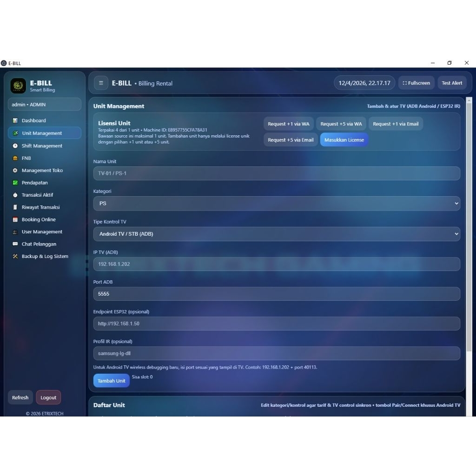
Task: Go to FNB menu
Action: click(44, 158)
